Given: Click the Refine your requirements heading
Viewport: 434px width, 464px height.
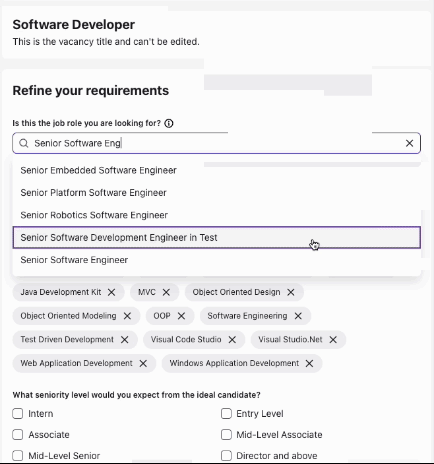Looking at the screenshot, I should tap(91, 91).
